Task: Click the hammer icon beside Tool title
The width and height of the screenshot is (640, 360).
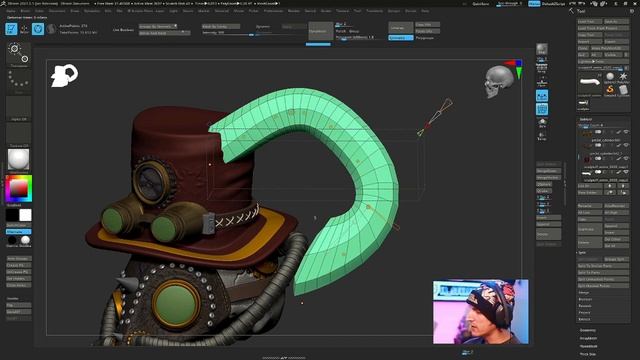Action: coord(571,11)
